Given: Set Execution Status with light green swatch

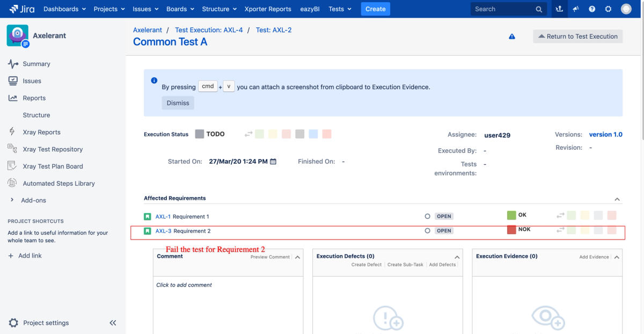Looking at the screenshot, I should point(260,134).
